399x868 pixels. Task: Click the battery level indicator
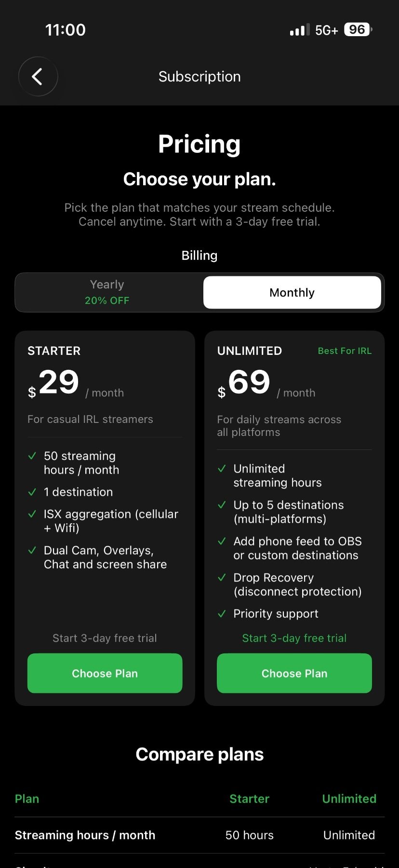[x=357, y=29]
